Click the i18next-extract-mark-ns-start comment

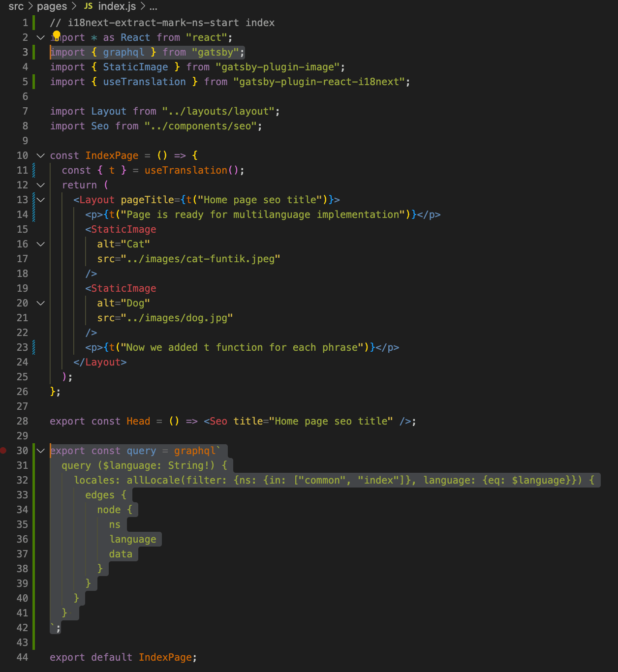click(x=162, y=23)
